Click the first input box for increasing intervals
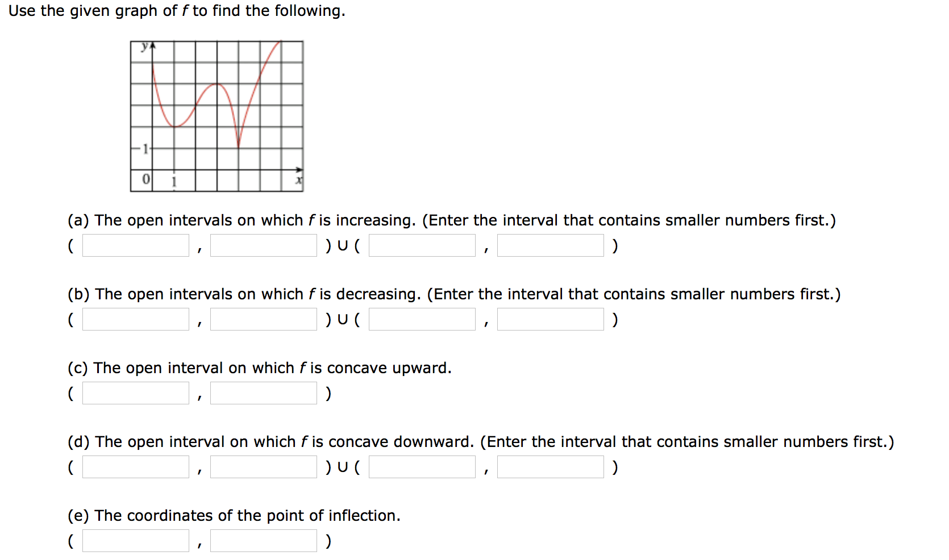The width and height of the screenshot is (949, 560). point(135,245)
